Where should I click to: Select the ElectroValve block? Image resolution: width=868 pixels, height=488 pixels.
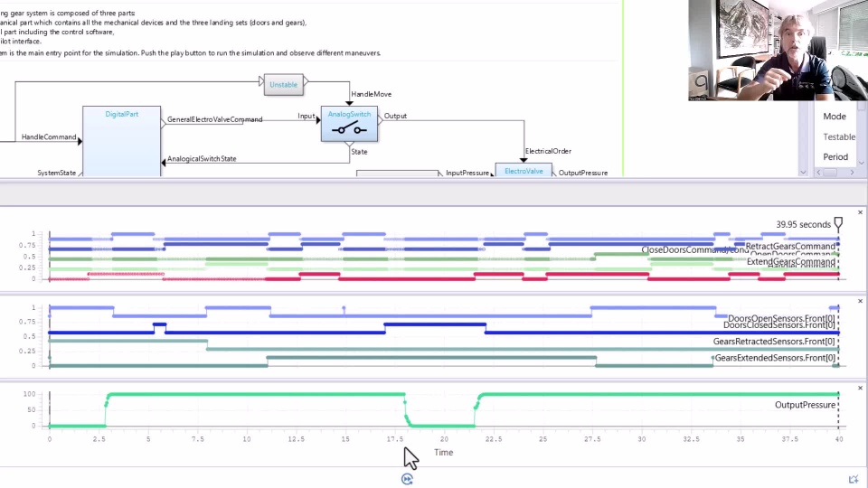click(524, 171)
